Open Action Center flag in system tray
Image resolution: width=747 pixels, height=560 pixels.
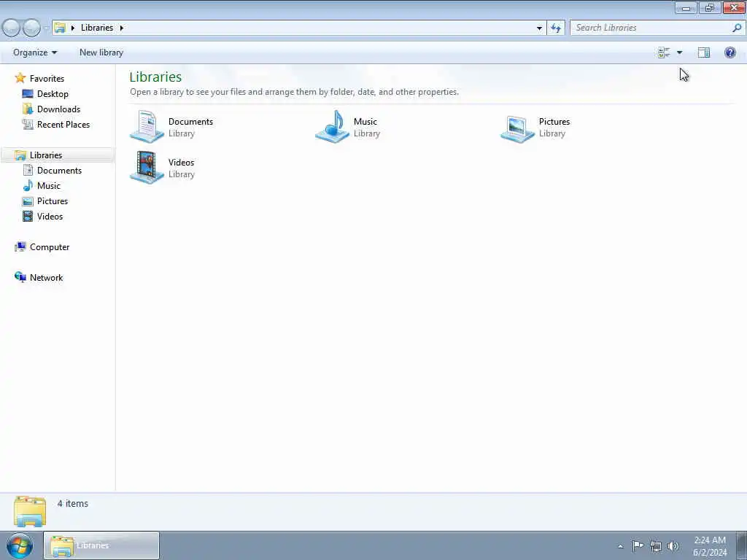(638, 545)
